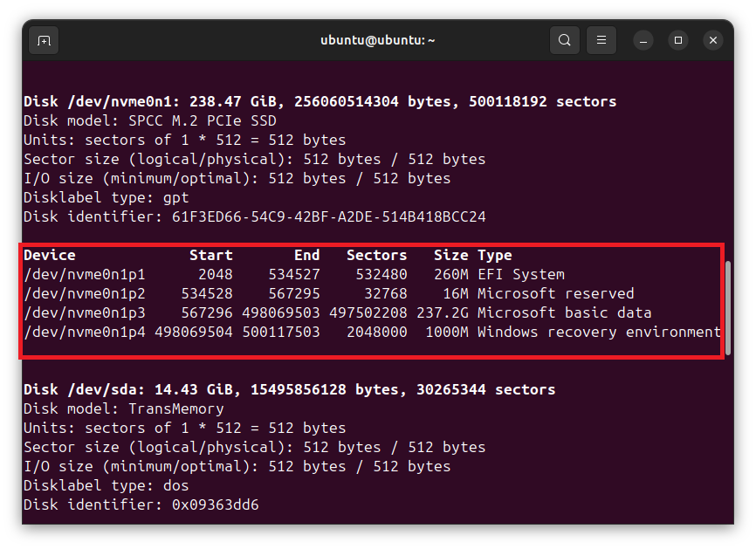Click the /dev/nvme0n1p2 device entry
This screenshot has height=549, width=756.
(85, 294)
